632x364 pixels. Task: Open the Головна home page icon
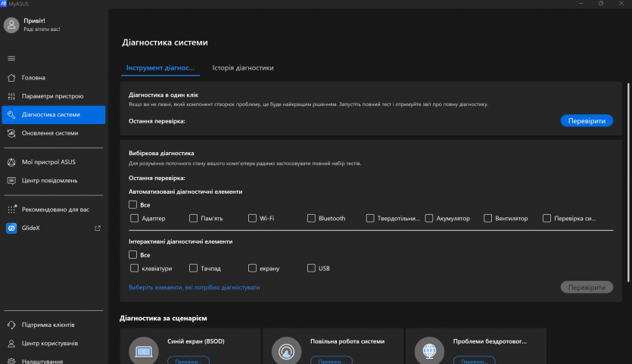11,78
